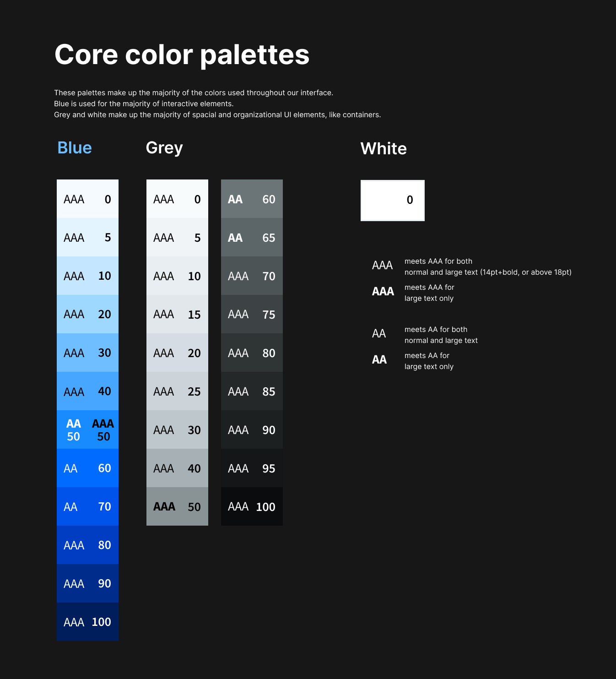Click the "White" palette heading
This screenshot has width=616, height=679.
tap(384, 149)
